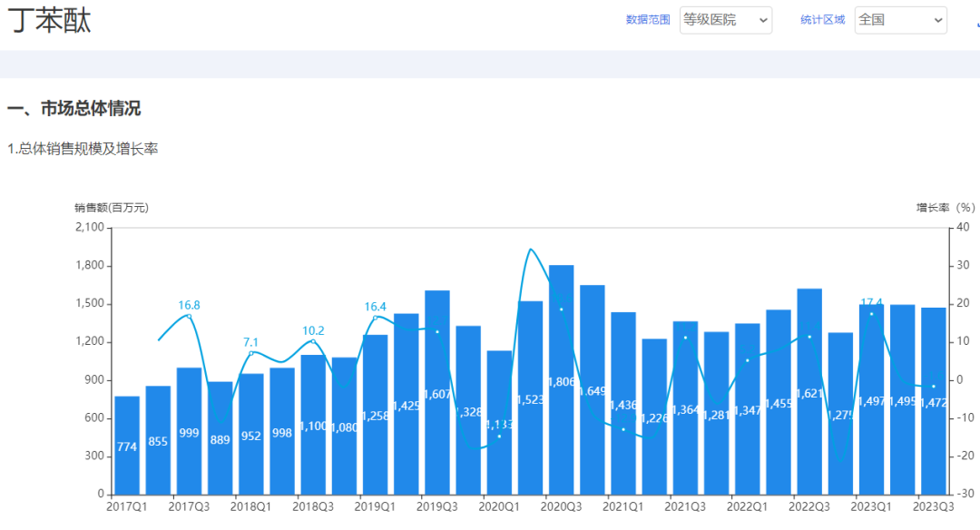
Task: Click the bar labeled 952
Action: [x=251, y=434]
